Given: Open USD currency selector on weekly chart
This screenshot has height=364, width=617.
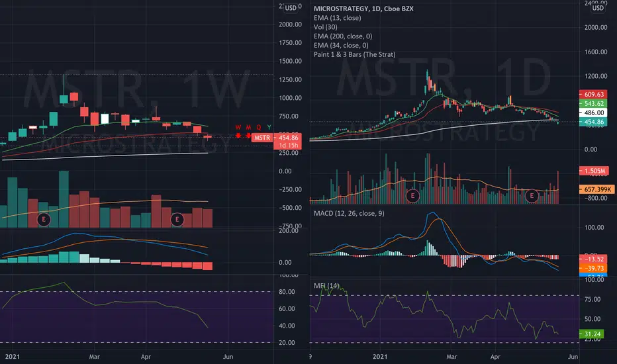Looking at the screenshot, I should [291, 8].
